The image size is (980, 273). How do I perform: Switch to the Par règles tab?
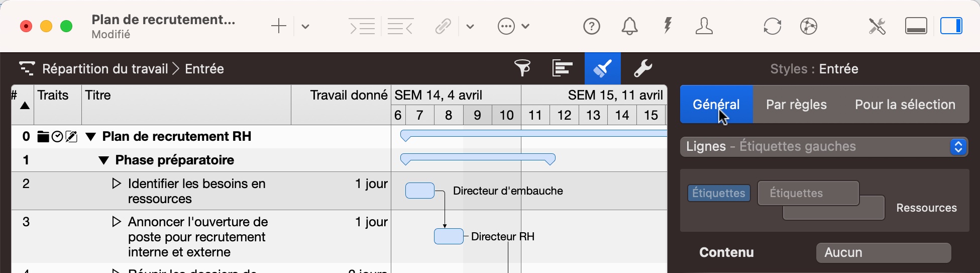pos(796,105)
